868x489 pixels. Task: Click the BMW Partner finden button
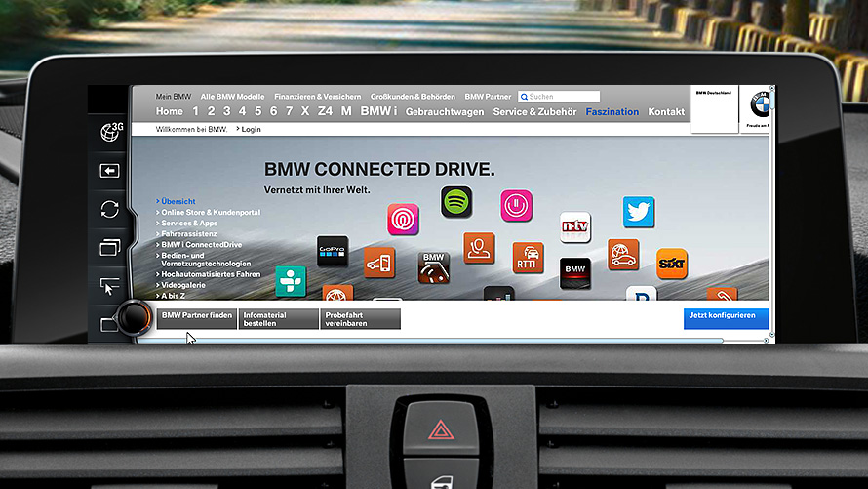tap(196, 319)
